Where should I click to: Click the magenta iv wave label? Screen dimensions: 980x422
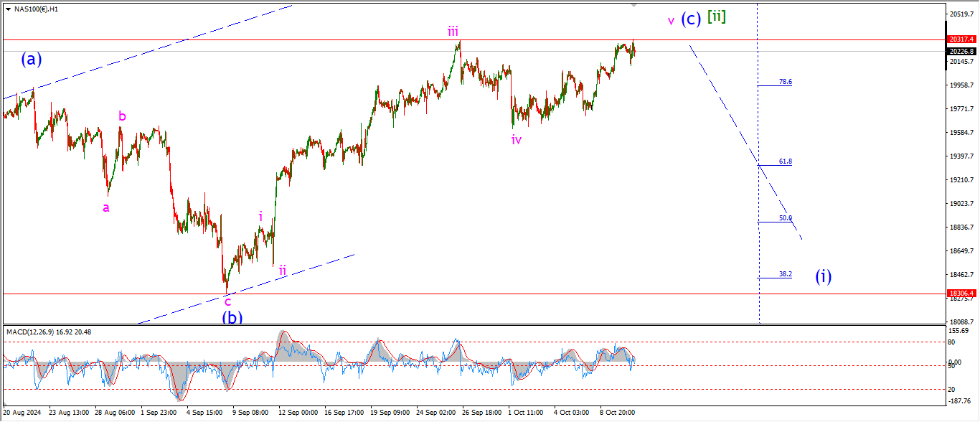click(517, 140)
